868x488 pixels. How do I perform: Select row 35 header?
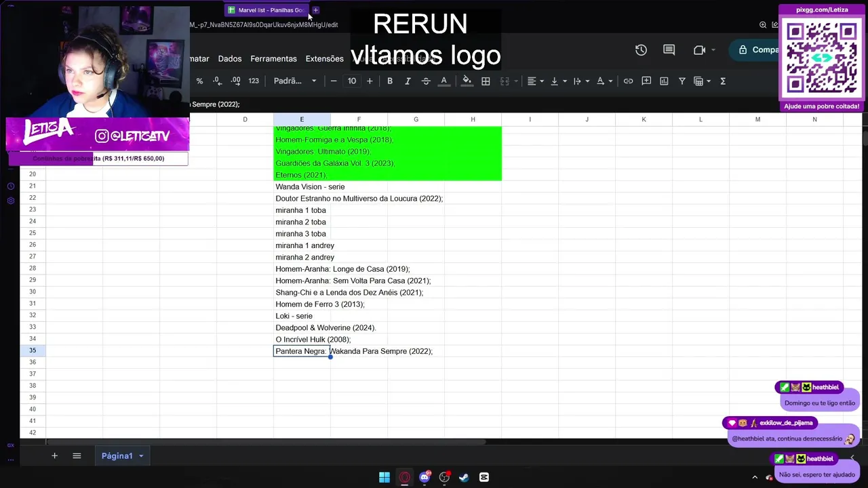(33, 350)
